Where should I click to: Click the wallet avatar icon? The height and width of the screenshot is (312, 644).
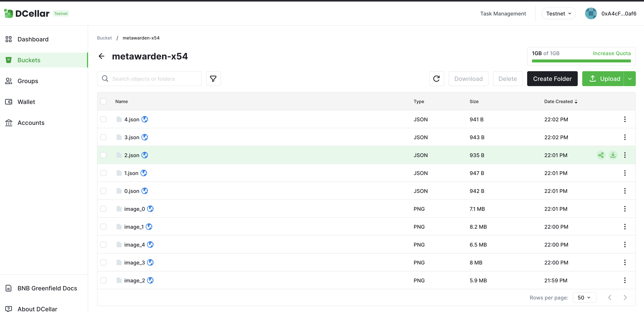pyautogui.click(x=591, y=13)
